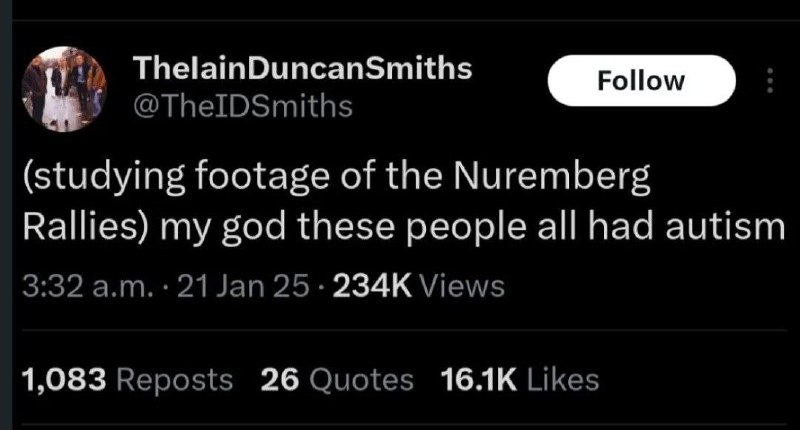This screenshot has height=430, width=800.
Task: Click the Likes label
Action: [x=563, y=381]
